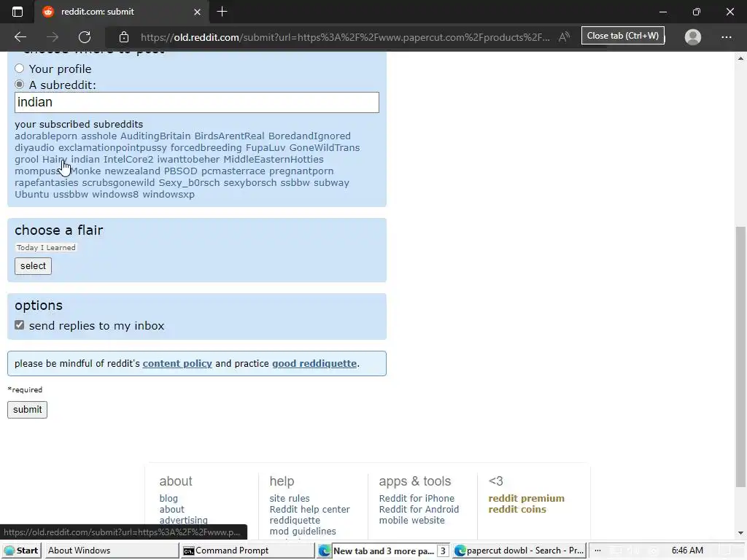Switch to papercut dowbl Search taskbar item
The width and height of the screenshot is (747, 560).
click(x=519, y=551)
